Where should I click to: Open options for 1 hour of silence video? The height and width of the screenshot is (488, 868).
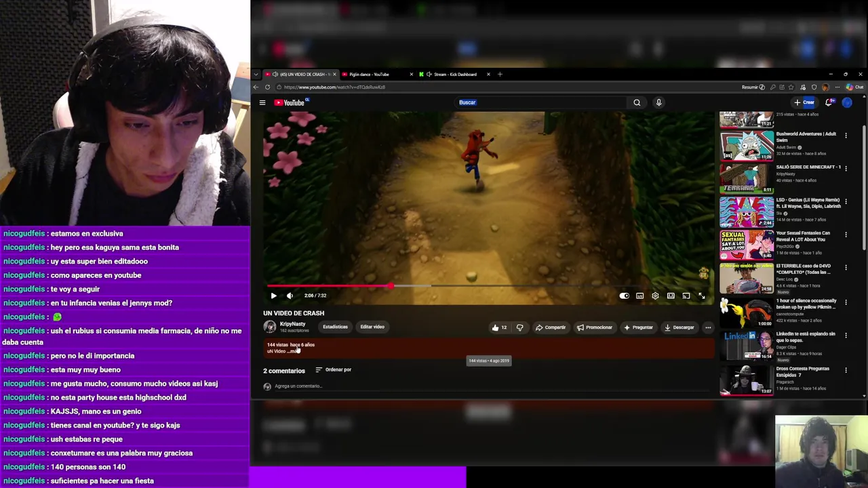click(x=846, y=302)
